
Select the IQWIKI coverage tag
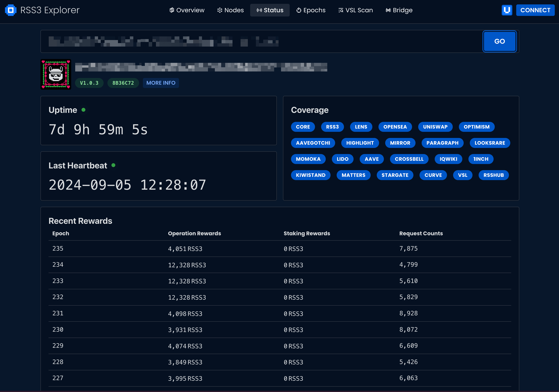click(x=448, y=159)
